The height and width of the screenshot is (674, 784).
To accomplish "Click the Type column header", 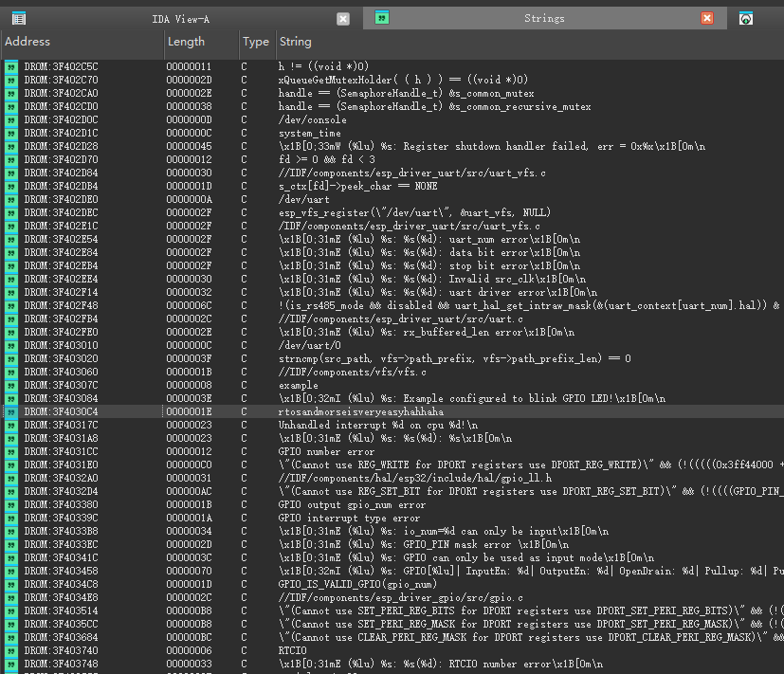I will [255, 42].
